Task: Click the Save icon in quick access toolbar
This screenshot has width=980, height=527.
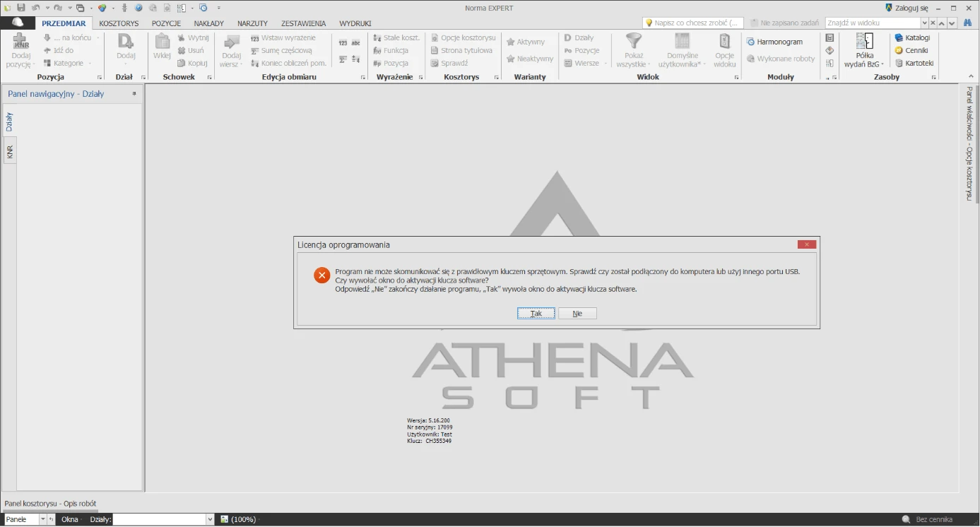Action: (21, 8)
